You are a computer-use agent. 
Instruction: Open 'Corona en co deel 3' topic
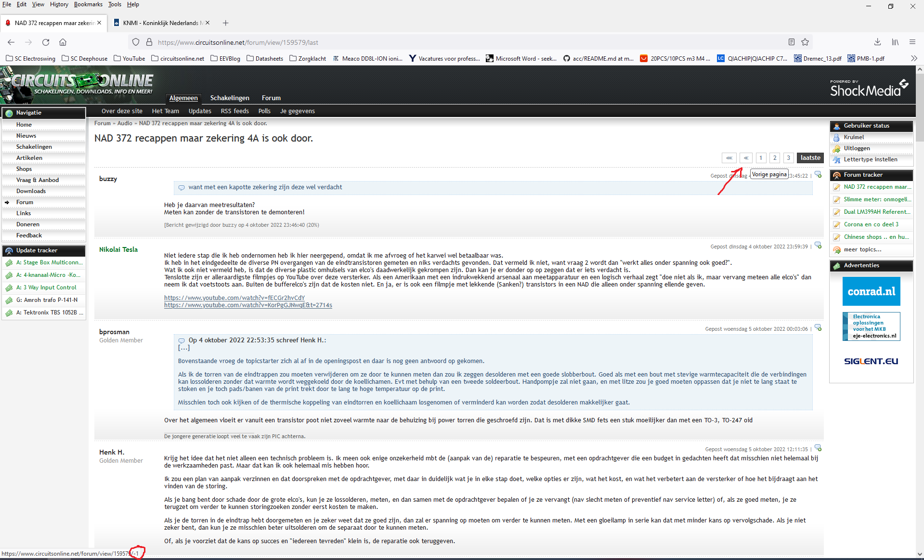point(871,224)
